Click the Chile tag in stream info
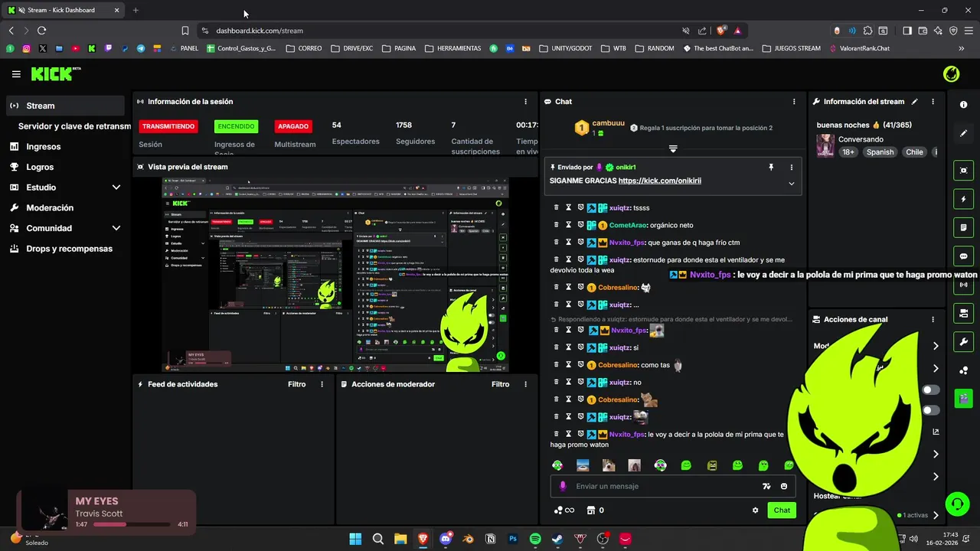The width and height of the screenshot is (980, 551). pos(914,152)
